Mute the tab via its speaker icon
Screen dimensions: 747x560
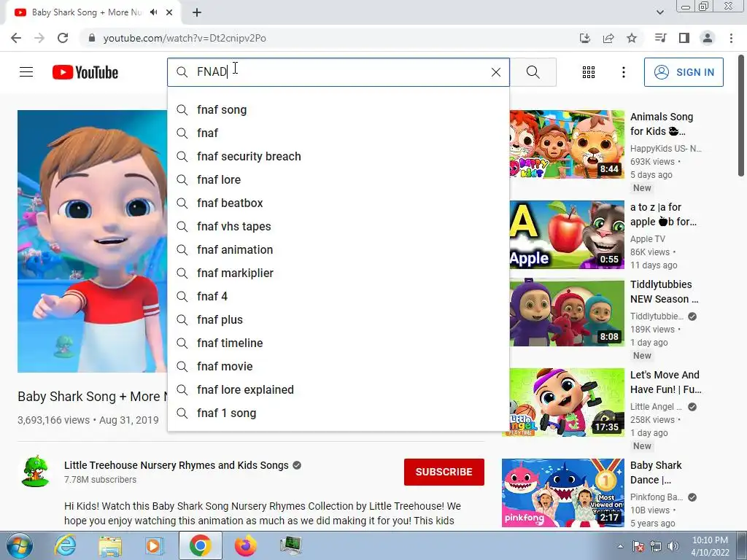153,12
